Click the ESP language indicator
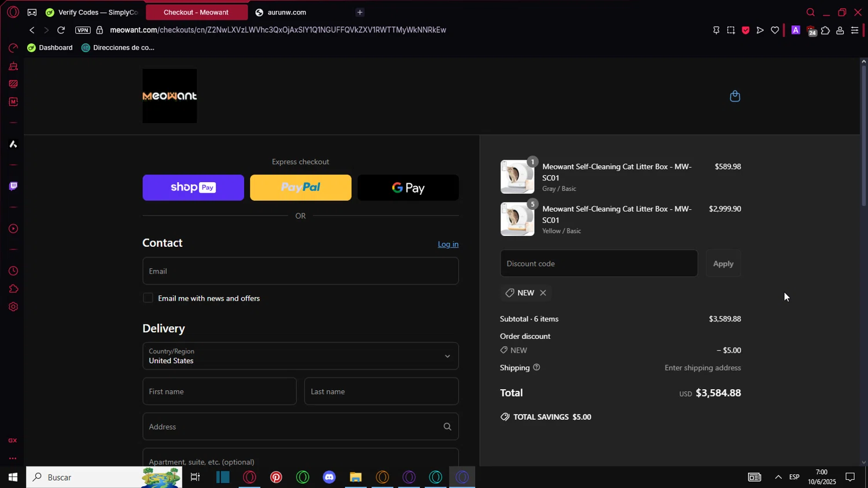Screen dimensions: 868x488 pyautogui.click(x=795, y=477)
